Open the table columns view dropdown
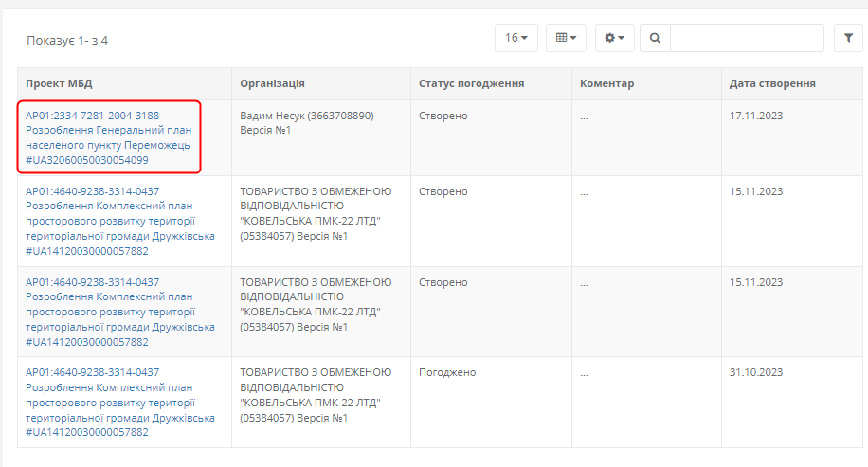 point(566,38)
